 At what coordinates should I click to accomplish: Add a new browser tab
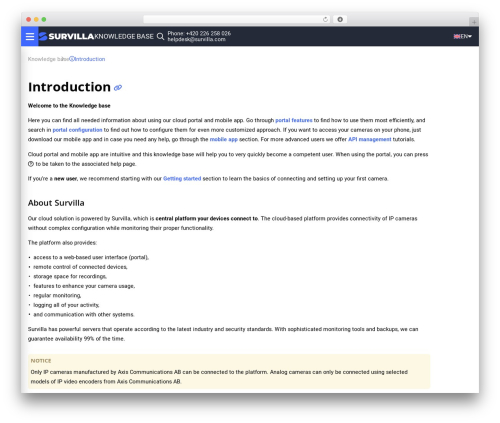(x=474, y=22)
